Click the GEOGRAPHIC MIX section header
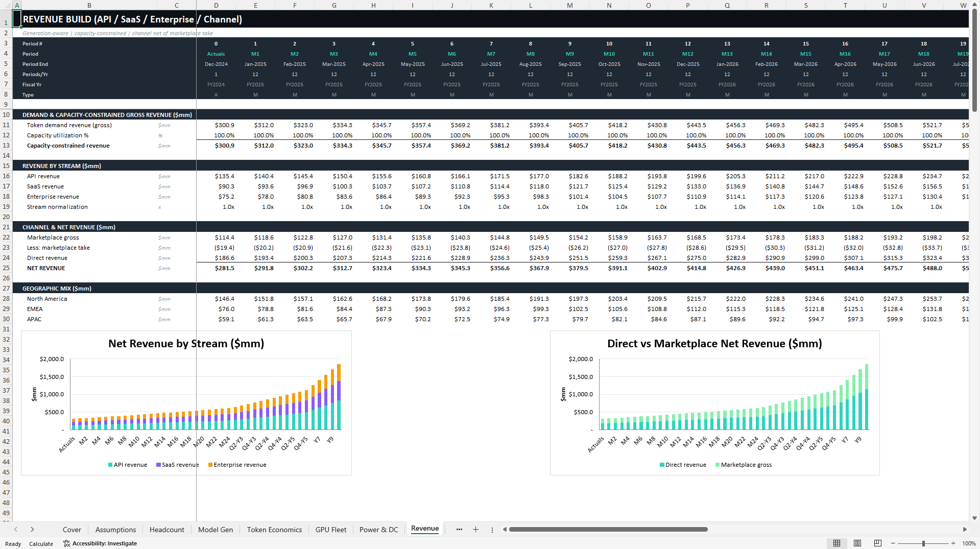The image size is (980, 549). [57, 289]
